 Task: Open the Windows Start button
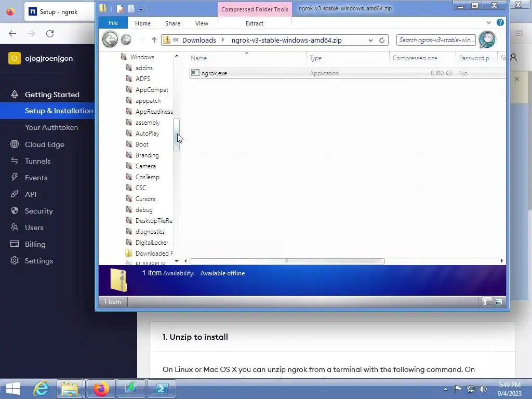13,389
